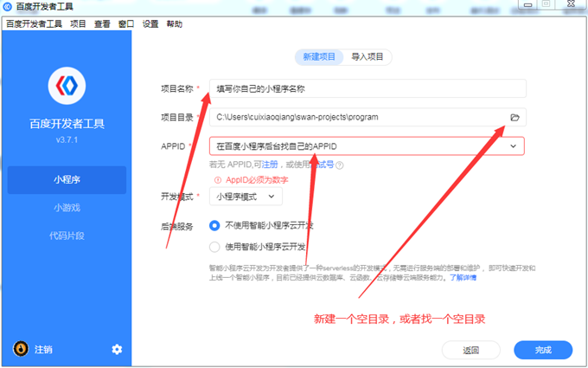The width and height of the screenshot is (588, 368).
Task: Minimize the developer tool window
Action: 528,4
